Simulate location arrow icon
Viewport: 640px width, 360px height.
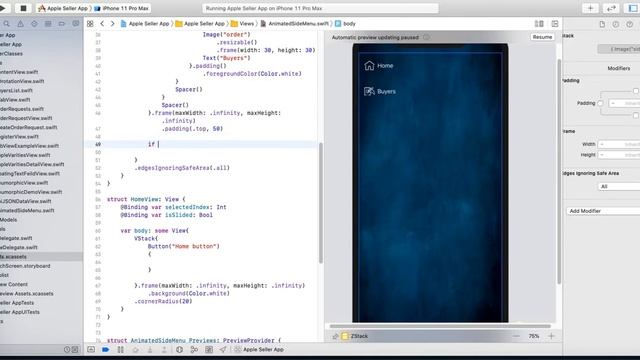tap(223, 350)
